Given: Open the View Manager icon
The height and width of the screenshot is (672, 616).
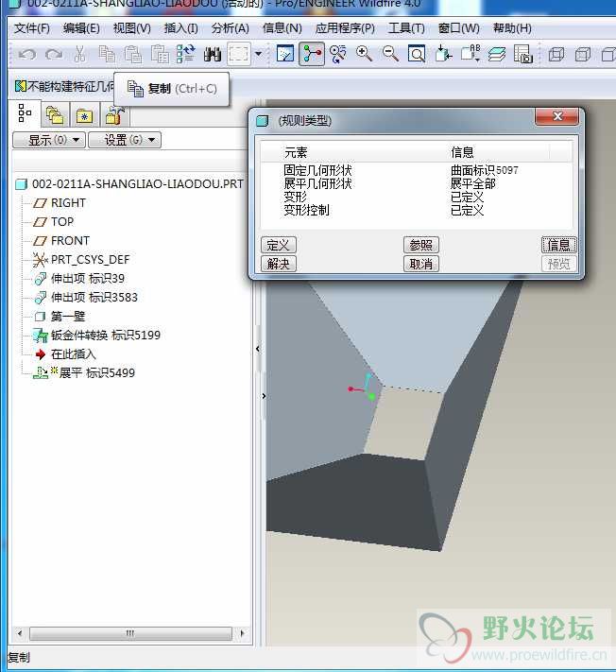Looking at the screenshot, I should click(x=523, y=54).
